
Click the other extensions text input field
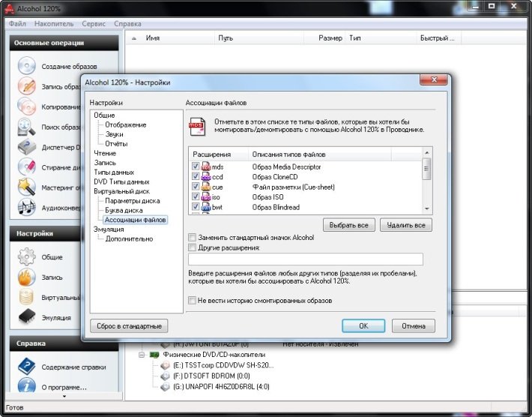coord(305,259)
